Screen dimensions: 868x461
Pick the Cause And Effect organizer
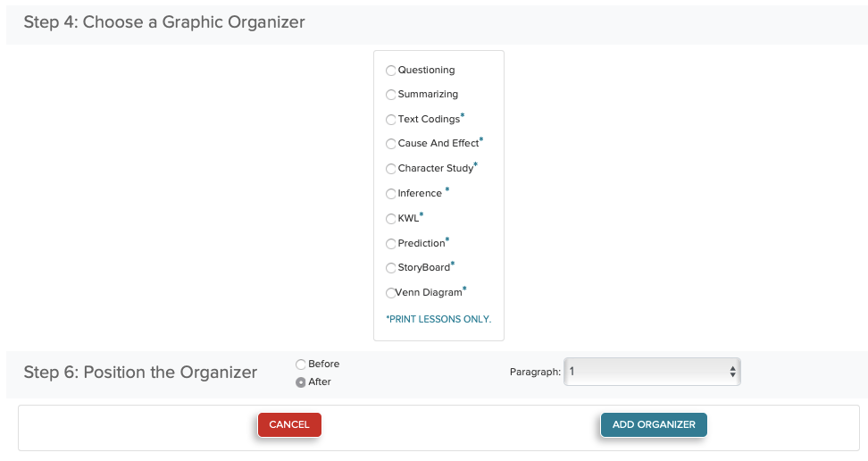(391, 144)
